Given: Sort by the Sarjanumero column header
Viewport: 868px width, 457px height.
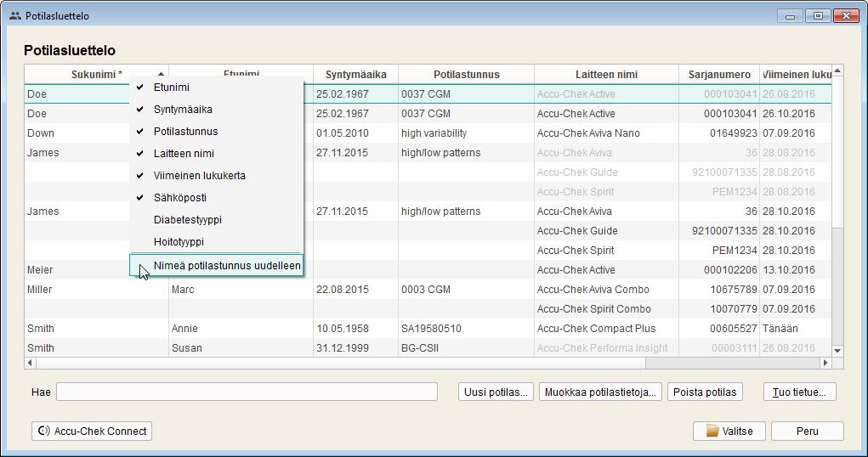Looking at the screenshot, I should pyautogui.click(x=719, y=74).
